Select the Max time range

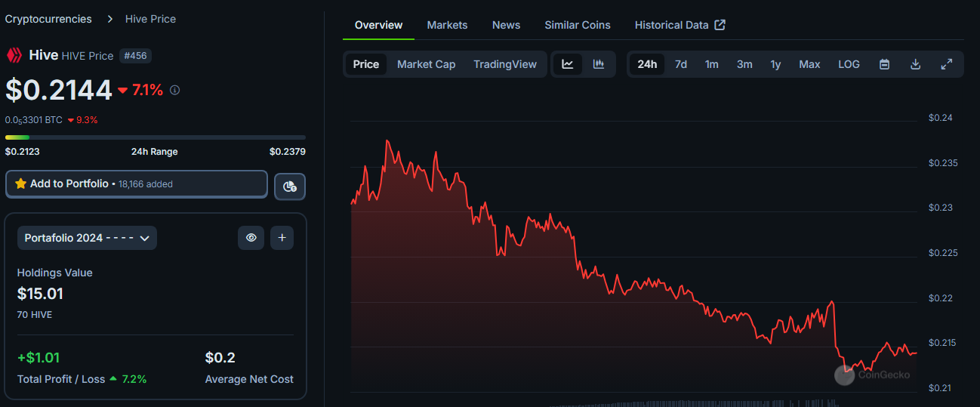tap(809, 64)
